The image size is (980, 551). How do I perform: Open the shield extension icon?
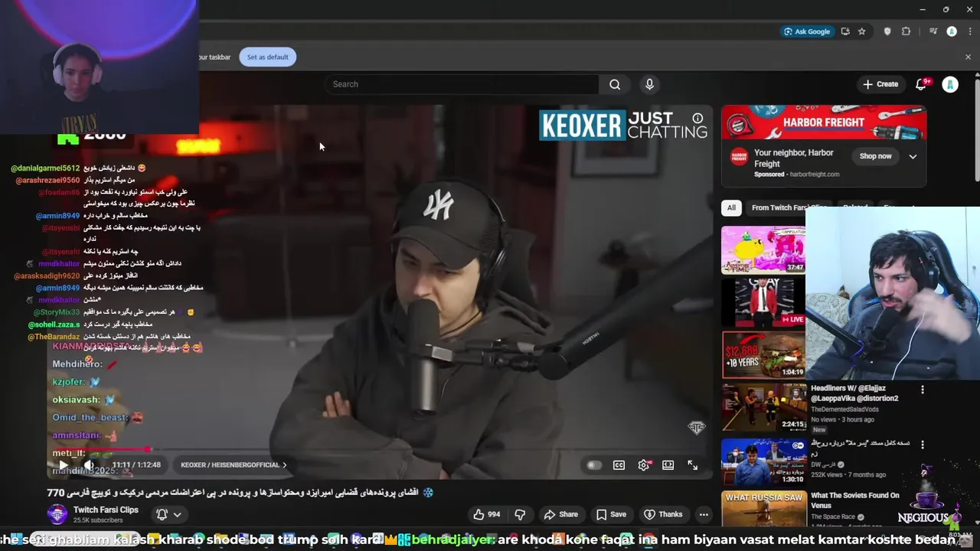(887, 31)
